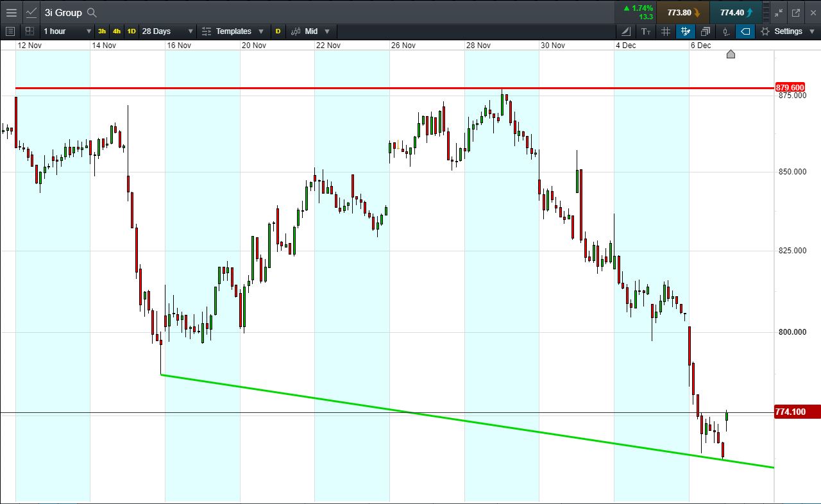This screenshot has width=821, height=504.
Task: Click the sell price 773.80 button
Action: pos(684,12)
